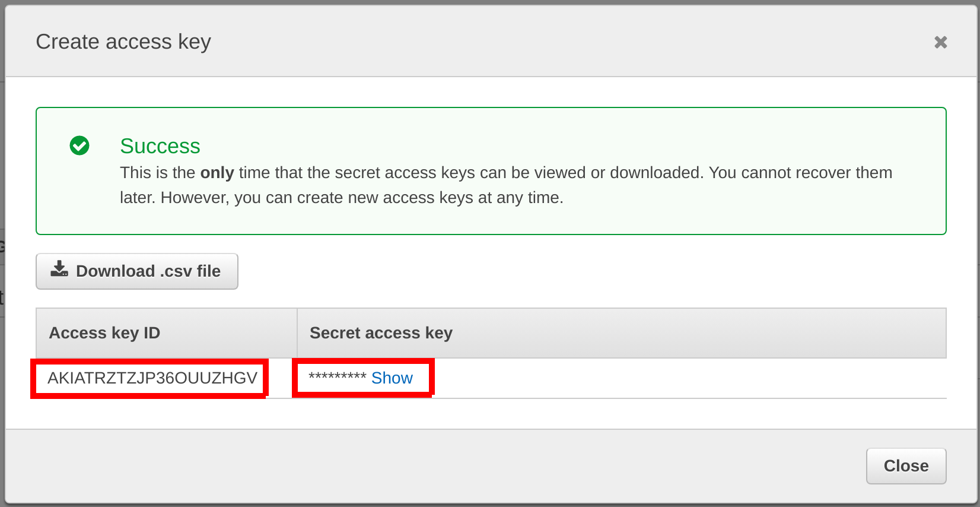The width and height of the screenshot is (980, 507).
Task: Click the Access key ID column header
Action: pyautogui.click(x=104, y=333)
